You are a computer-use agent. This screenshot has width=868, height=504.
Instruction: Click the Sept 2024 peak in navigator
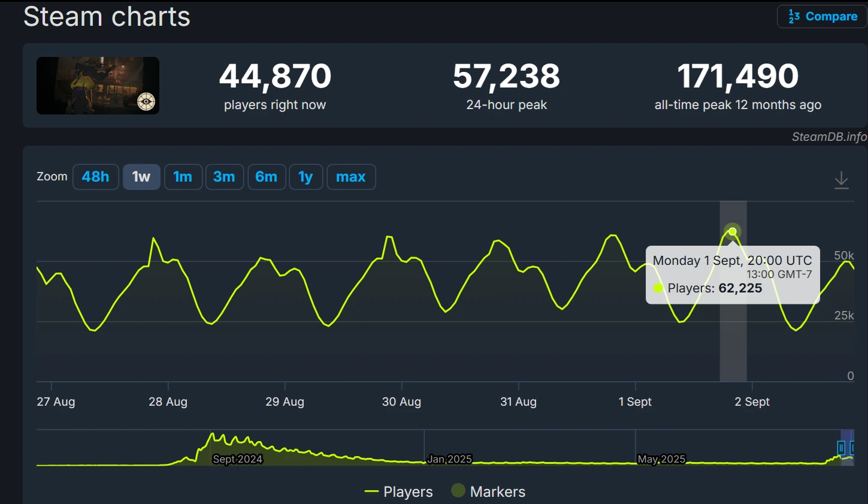click(212, 435)
